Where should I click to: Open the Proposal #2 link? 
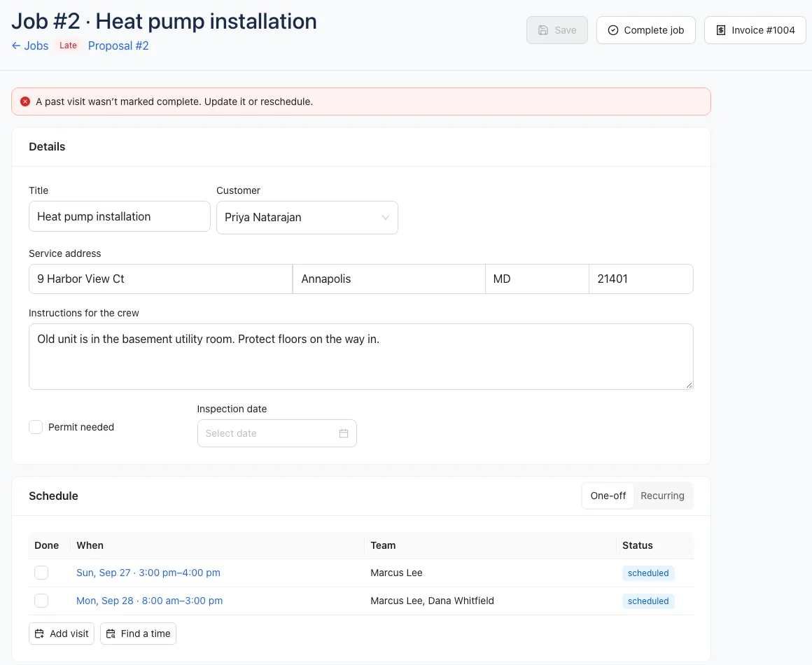tap(118, 45)
